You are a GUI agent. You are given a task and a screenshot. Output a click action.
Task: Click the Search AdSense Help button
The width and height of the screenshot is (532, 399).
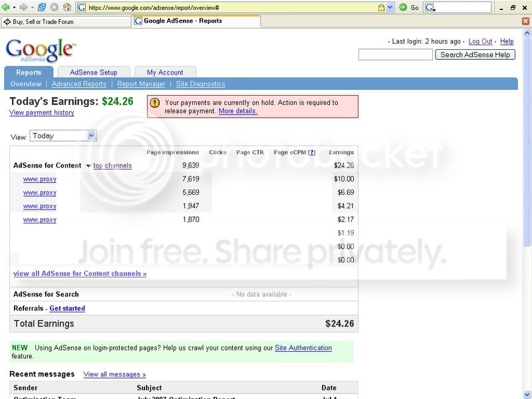point(475,55)
